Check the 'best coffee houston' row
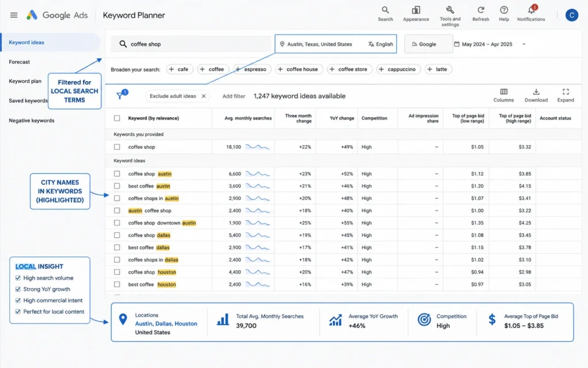 (x=117, y=284)
